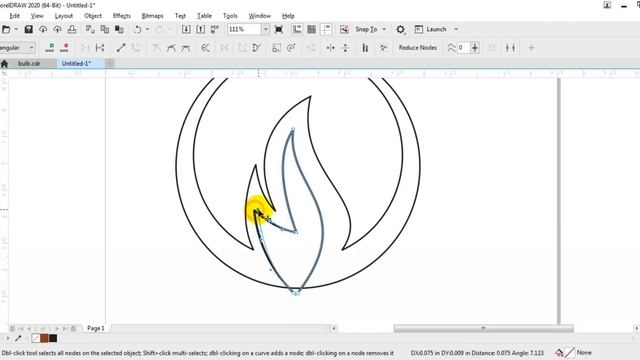Toggle Show grid button

(x=311, y=29)
